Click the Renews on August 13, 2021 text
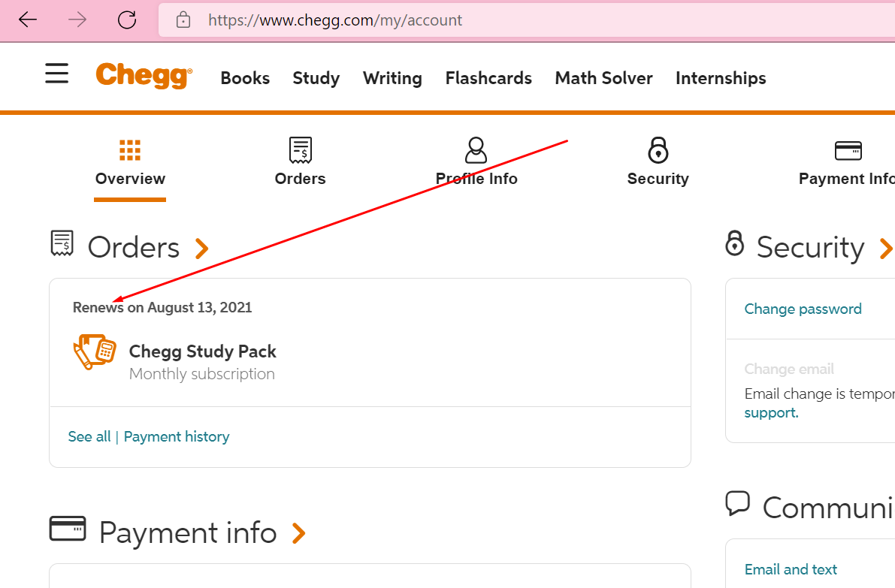 tap(162, 307)
